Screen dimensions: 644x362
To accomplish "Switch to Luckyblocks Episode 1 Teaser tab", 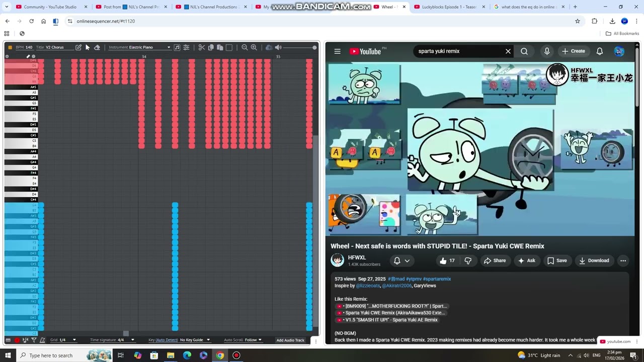I will (449, 7).
